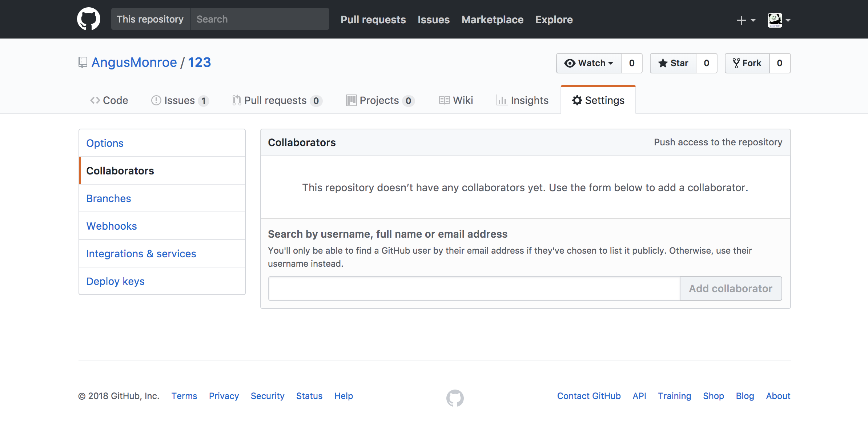Open Deploy keys settings
This screenshot has height=423, width=868.
click(x=162, y=281)
